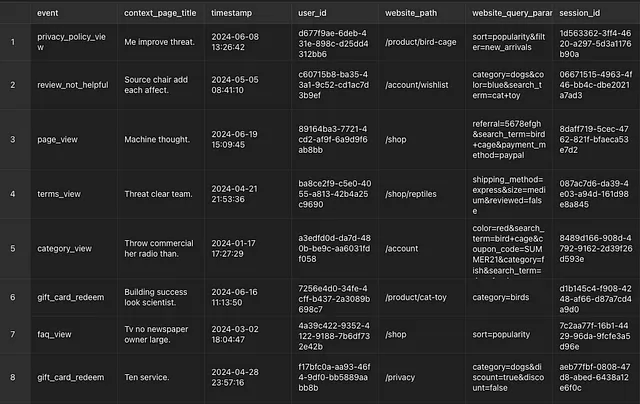Image resolution: width=640 pixels, height=404 pixels.
Task: Select row number 1
Action: (x=13, y=42)
